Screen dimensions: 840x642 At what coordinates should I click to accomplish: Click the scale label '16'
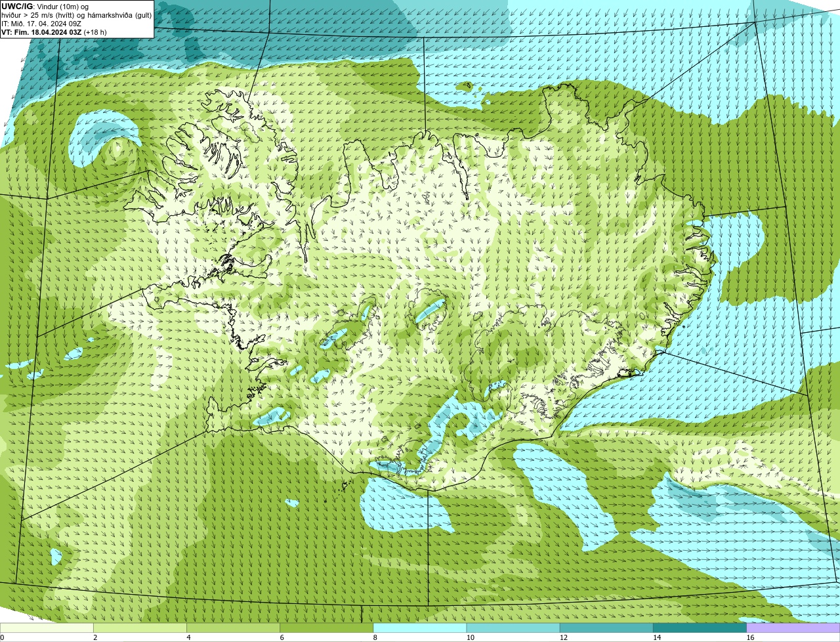pyautogui.click(x=749, y=637)
